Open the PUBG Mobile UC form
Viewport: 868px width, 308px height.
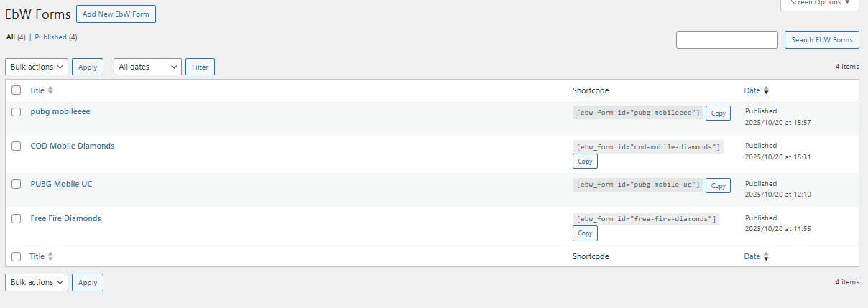[x=61, y=184]
